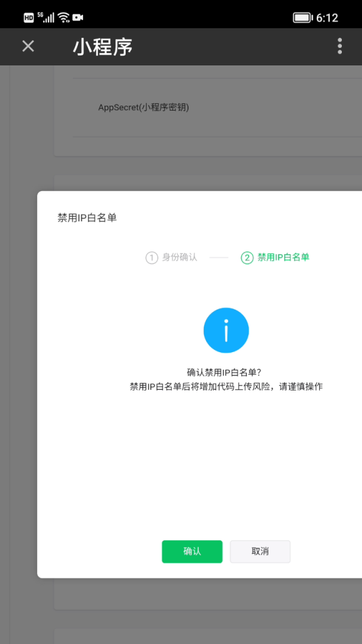The height and width of the screenshot is (644, 362).
Task: Confirm disabling with the green 确认 button
Action: [x=192, y=551]
